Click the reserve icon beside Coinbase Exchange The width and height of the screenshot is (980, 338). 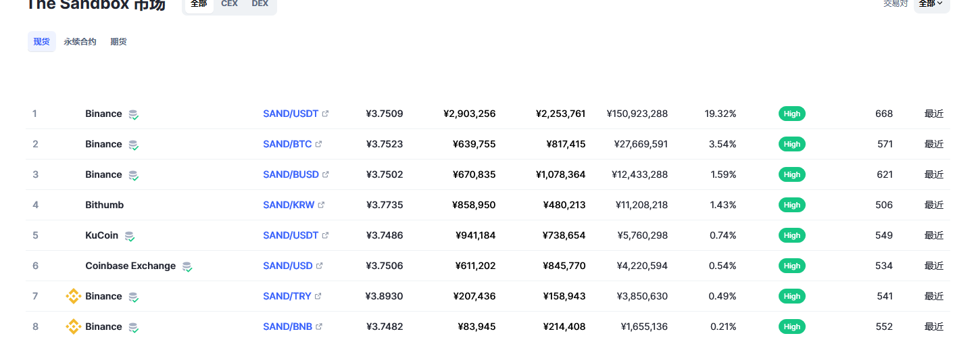(187, 266)
